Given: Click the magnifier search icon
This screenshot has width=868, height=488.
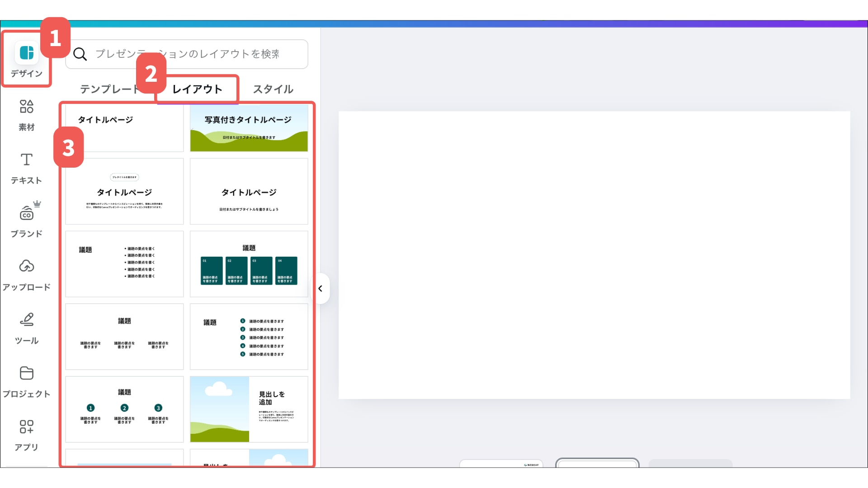Looking at the screenshot, I should coord(80,54).
